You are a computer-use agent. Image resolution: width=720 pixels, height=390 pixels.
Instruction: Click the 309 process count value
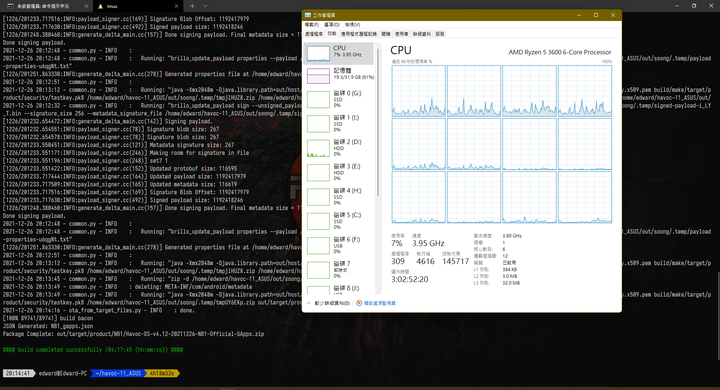(x=398, y=261)
